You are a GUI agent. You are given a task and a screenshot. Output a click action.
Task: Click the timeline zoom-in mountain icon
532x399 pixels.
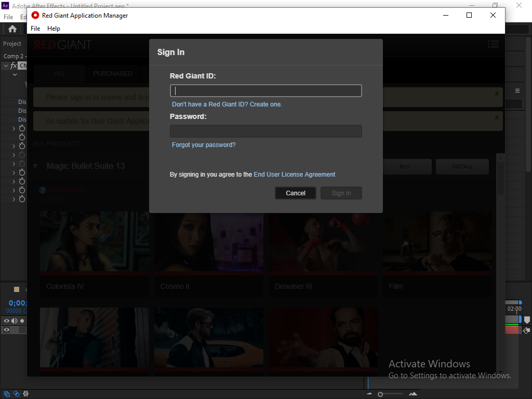tap(413, 394)
